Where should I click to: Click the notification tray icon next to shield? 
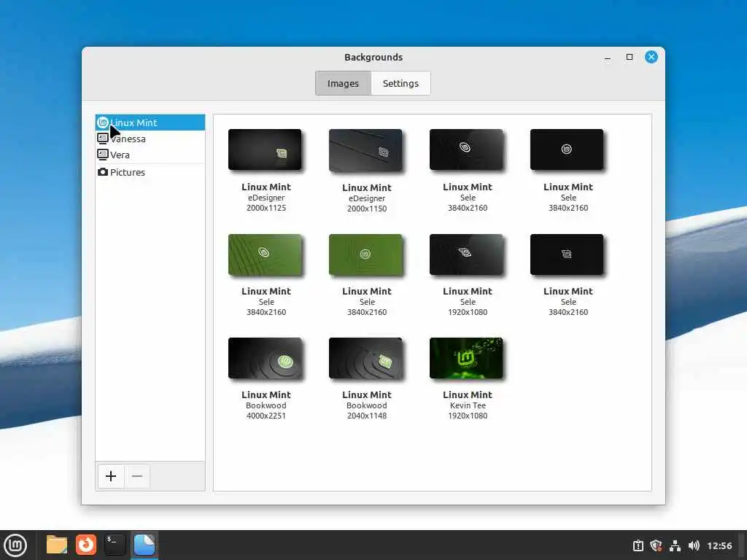638,545
